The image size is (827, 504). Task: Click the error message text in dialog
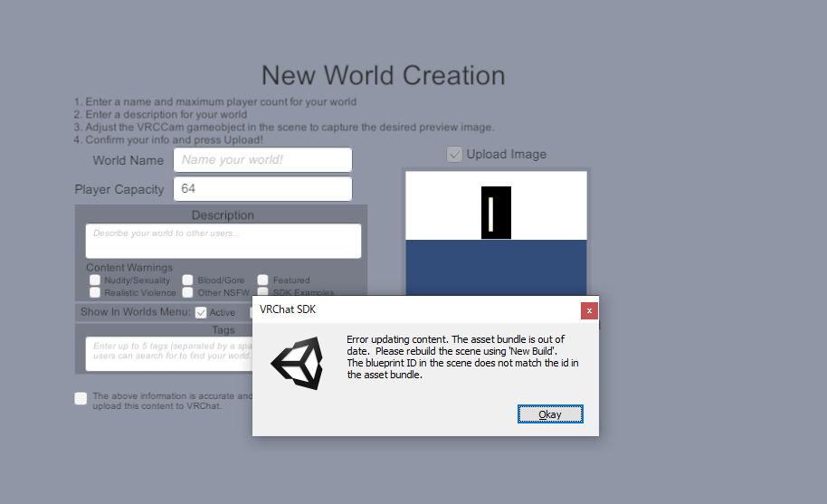tap(462, 357)
